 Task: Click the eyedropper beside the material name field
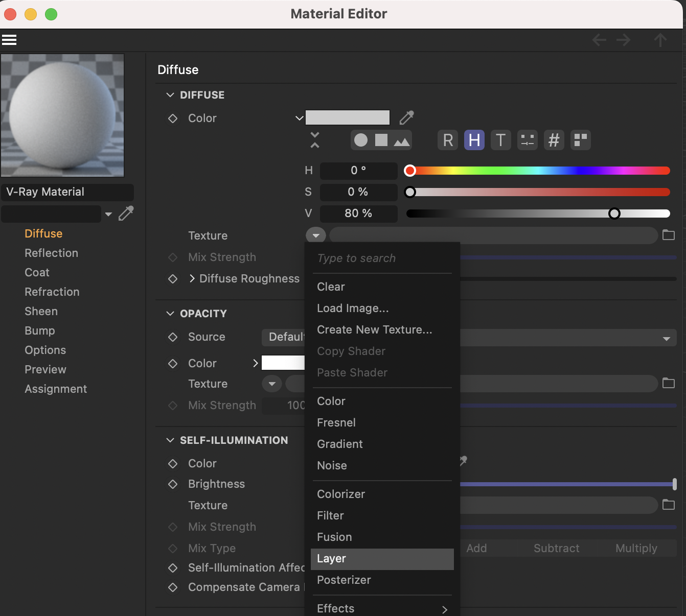coord(126,213)
